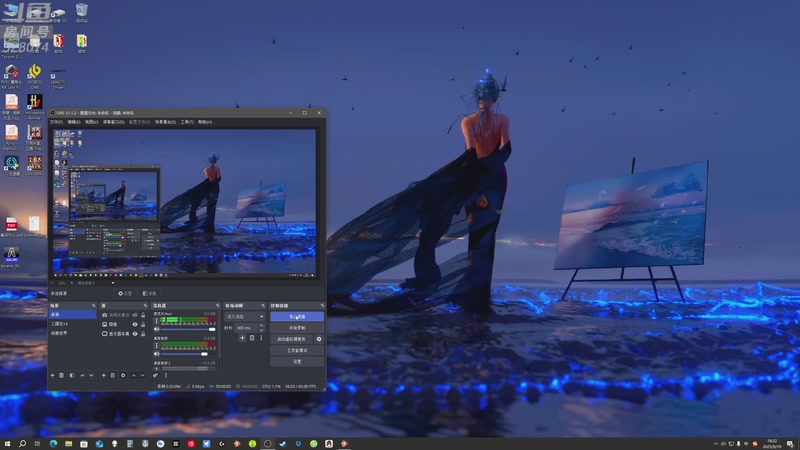Click 滤镜 button in source toolbar

149,293
